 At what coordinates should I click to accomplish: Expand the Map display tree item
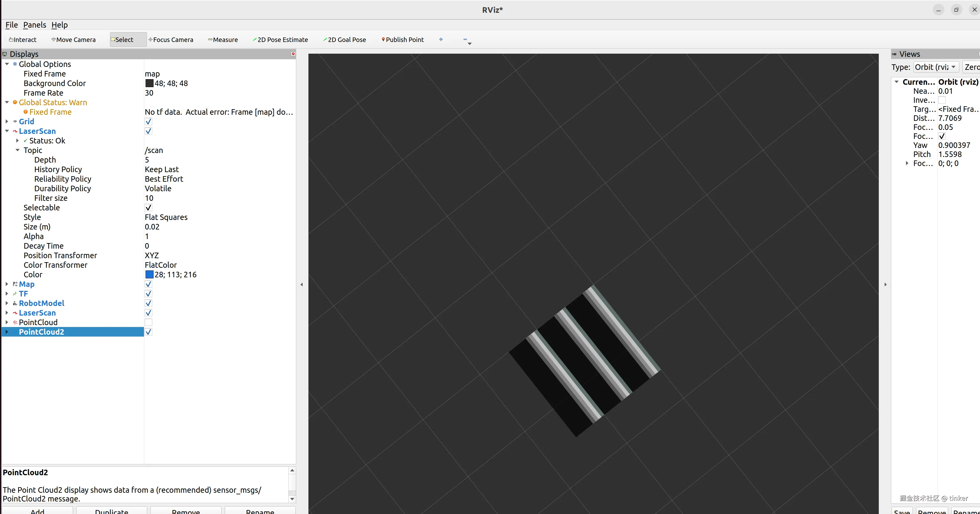[7, 284]
